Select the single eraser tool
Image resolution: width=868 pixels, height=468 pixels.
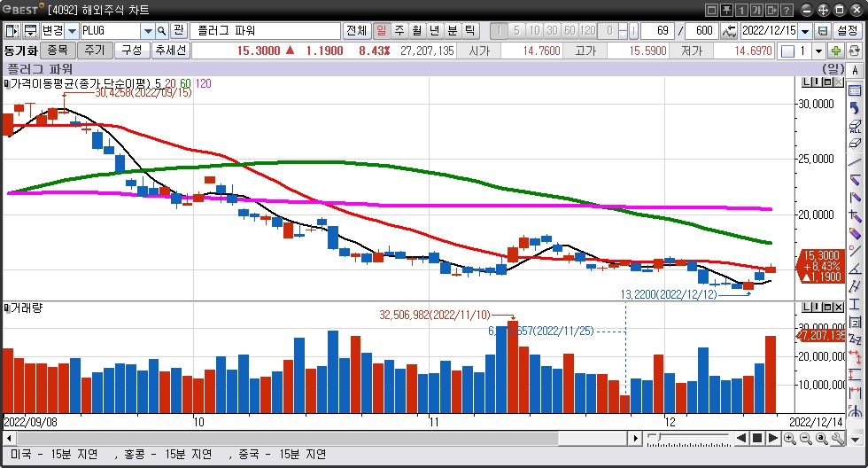856,144
